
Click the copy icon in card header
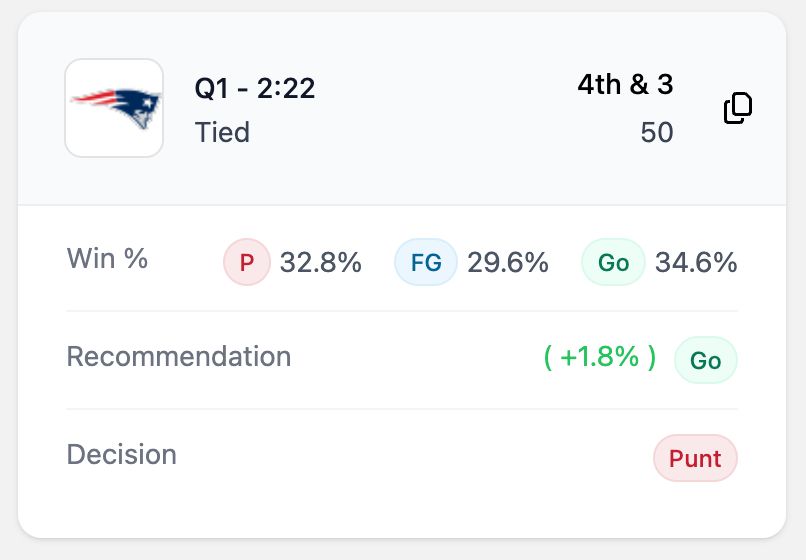pos(737,108)
